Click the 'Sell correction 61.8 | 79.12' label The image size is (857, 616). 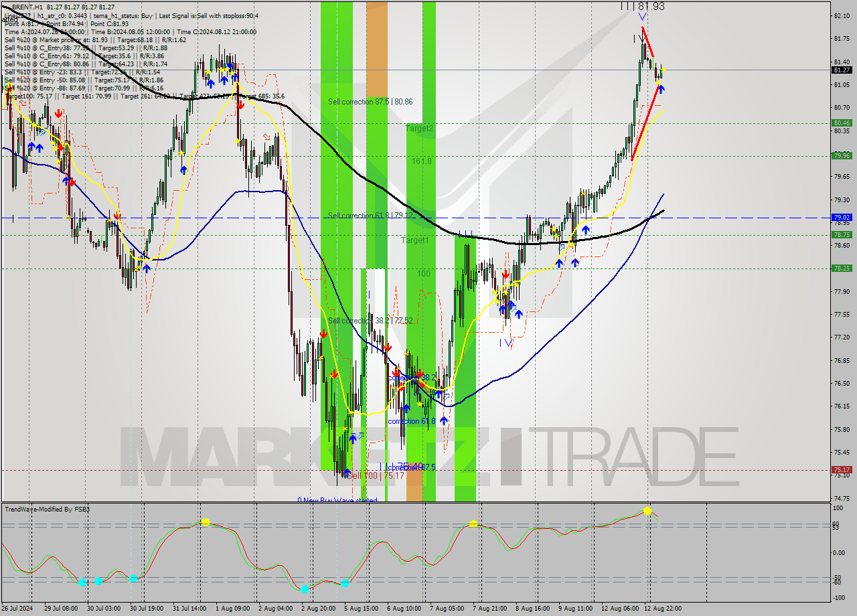tap(370, 216)
